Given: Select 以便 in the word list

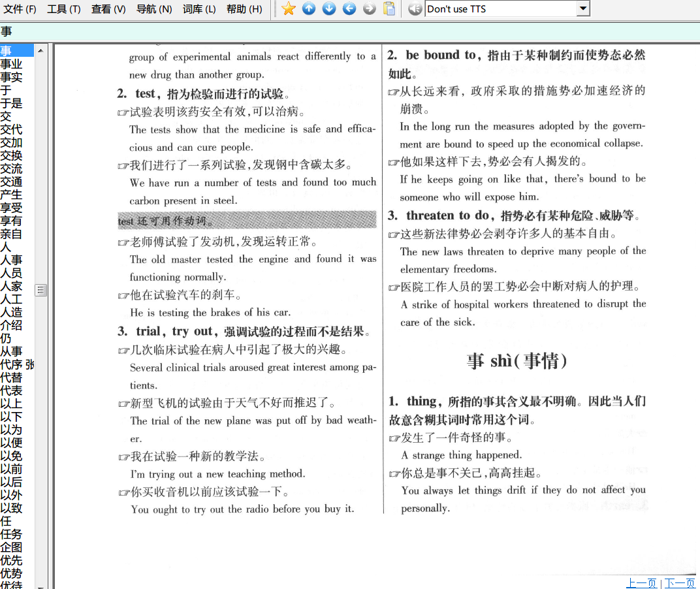Looking at the screenshot, I should click(x=11, y=443).
